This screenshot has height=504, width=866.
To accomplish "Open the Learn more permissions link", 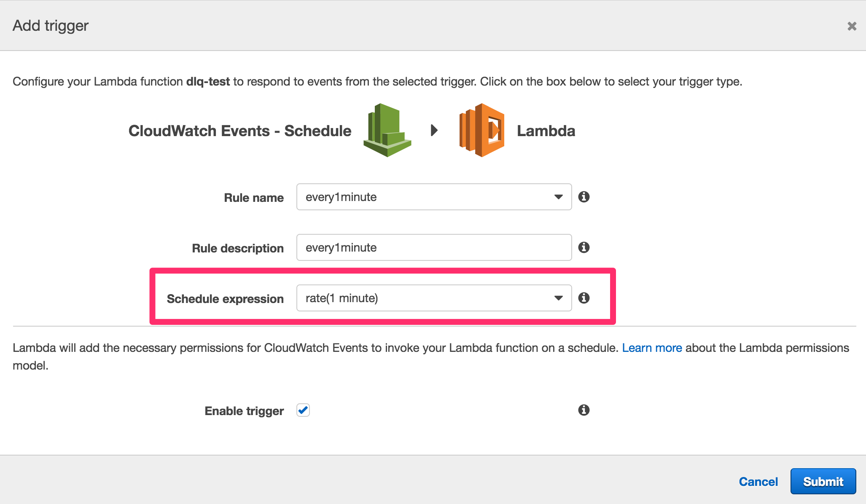I will pos(652,348).
